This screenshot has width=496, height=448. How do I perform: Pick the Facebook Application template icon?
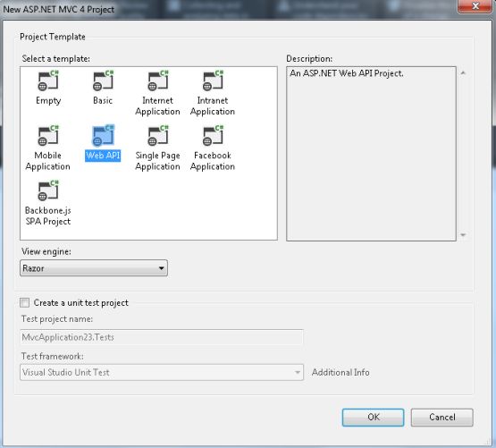[213, 136]
